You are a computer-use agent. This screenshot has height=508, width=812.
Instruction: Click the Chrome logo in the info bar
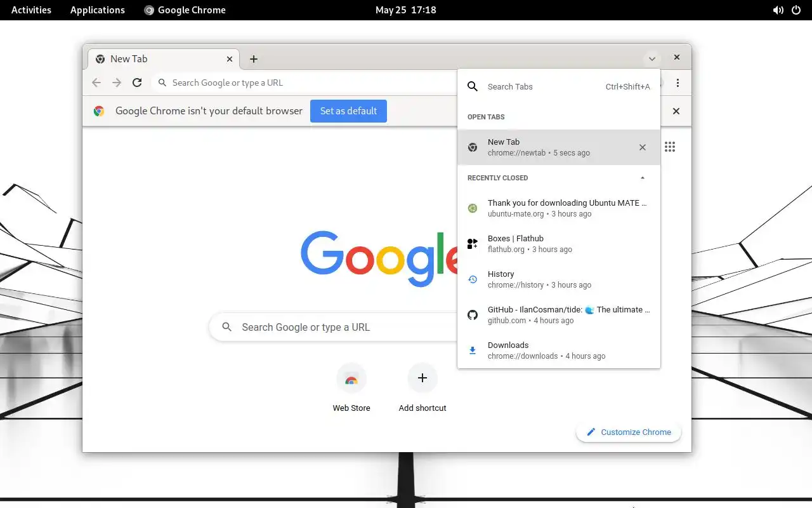[x=99, y=111]
